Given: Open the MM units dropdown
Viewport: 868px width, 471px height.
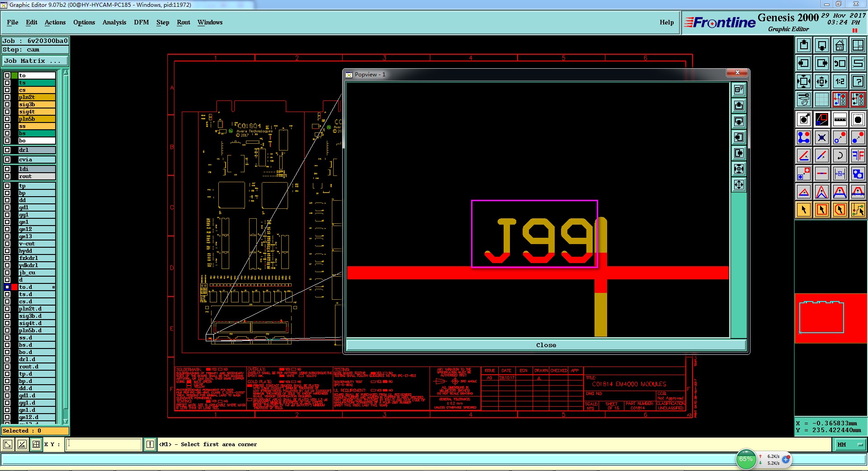Looking at the screenshot, I should pos(849,444).
